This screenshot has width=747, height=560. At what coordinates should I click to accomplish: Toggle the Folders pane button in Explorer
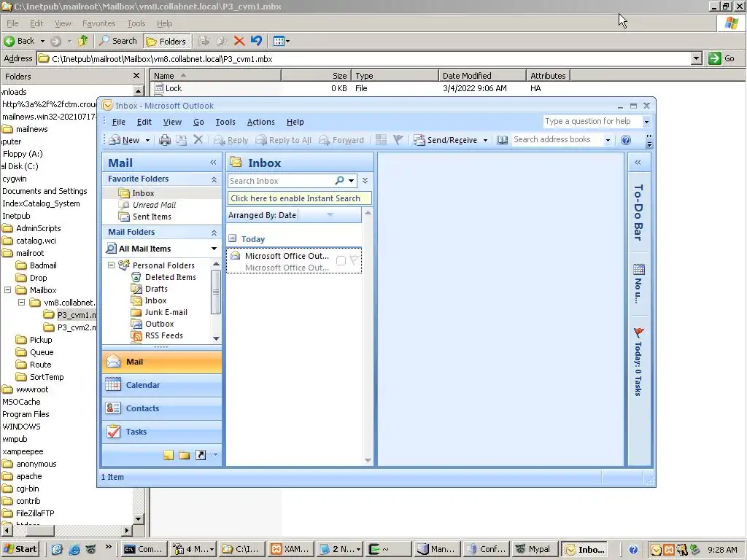point(166,41)
